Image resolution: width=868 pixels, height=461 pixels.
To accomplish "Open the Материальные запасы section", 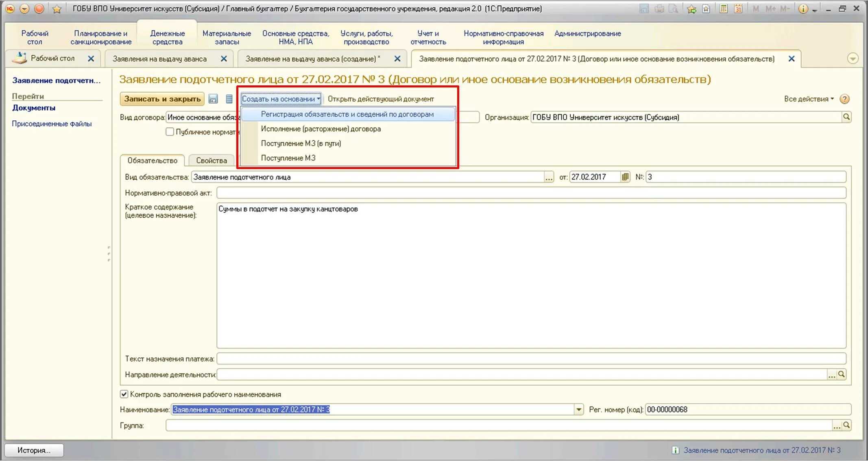I will pyautogui.click(x=227, y=37).
